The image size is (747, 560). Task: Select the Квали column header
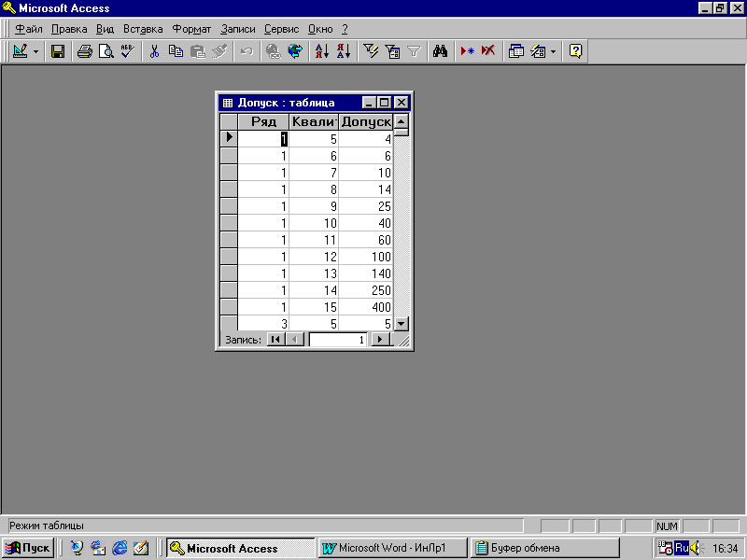click(x=314, y=121)
